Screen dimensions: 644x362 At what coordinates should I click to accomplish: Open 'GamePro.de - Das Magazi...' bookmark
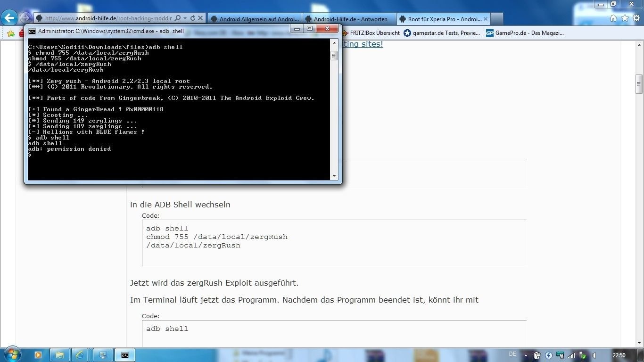tap(525, 33)
